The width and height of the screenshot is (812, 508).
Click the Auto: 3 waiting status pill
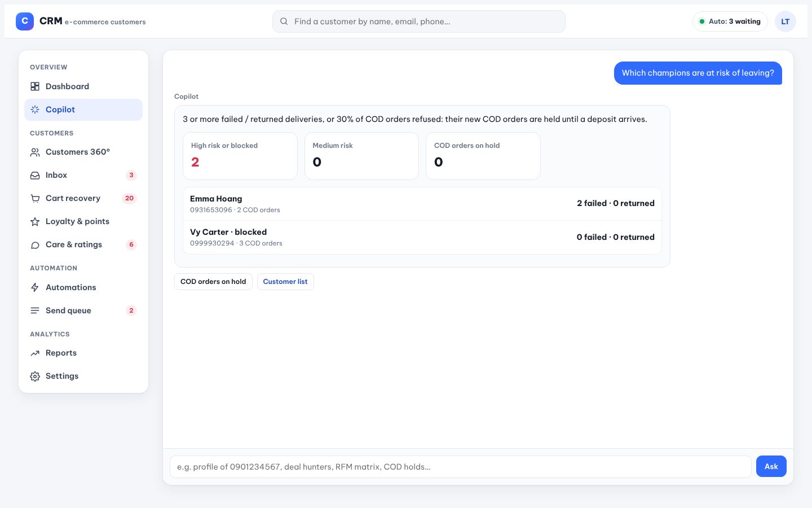coord(730,21)
